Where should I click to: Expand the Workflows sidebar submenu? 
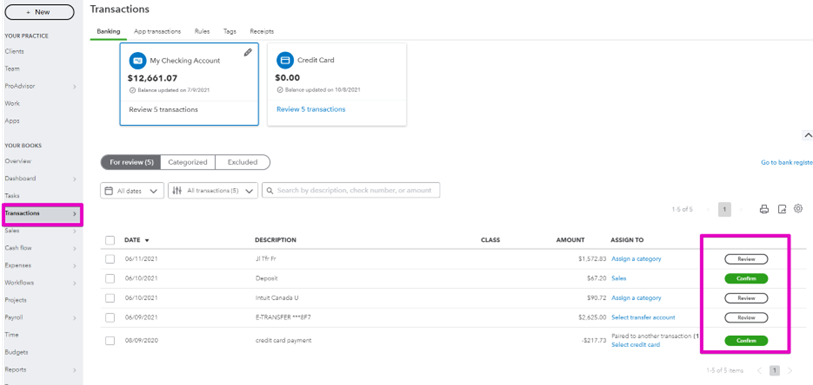tap(74, 283)
